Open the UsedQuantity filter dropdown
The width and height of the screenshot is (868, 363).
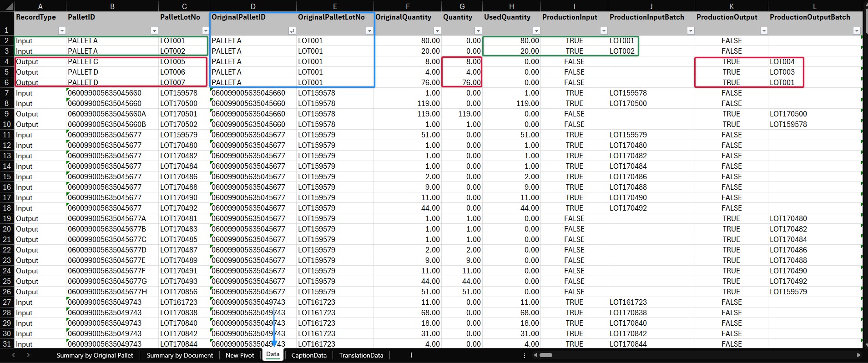point(536,31)
